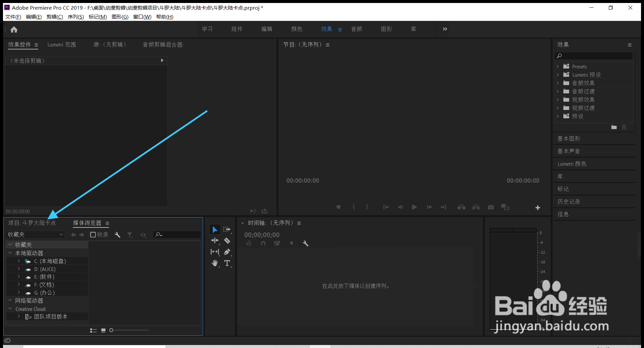Open the 基本图形 panel
The image size is (644, 348).
tap(569, 138)
